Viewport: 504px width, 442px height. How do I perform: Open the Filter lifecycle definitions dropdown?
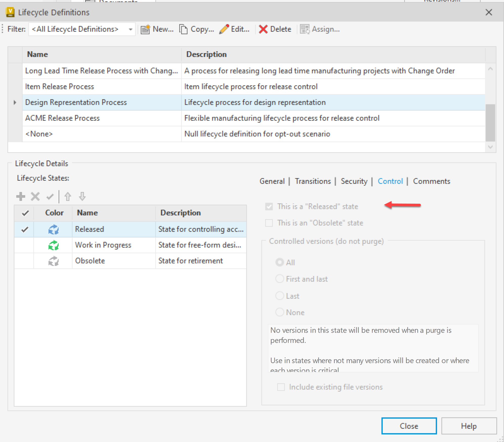click(130, 29)
